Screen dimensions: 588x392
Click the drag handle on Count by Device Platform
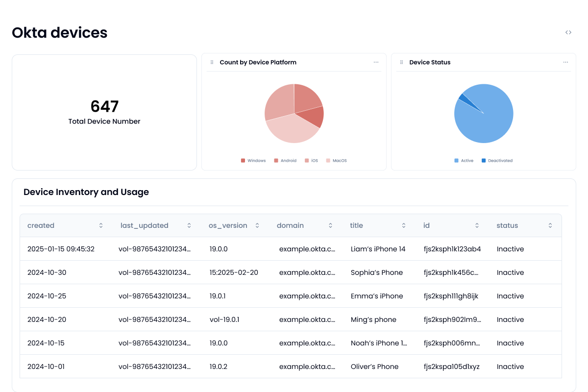point(211,62)
